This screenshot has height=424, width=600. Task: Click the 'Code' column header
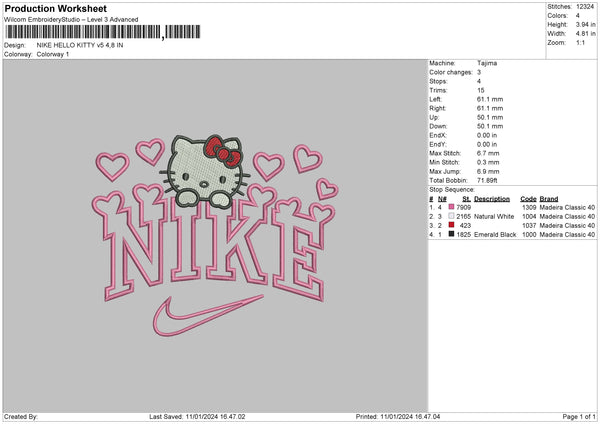pos(528,199)
